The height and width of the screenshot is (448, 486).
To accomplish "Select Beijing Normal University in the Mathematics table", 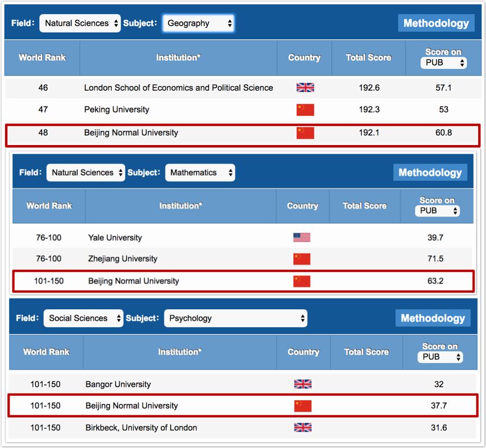I will [134, 281].
